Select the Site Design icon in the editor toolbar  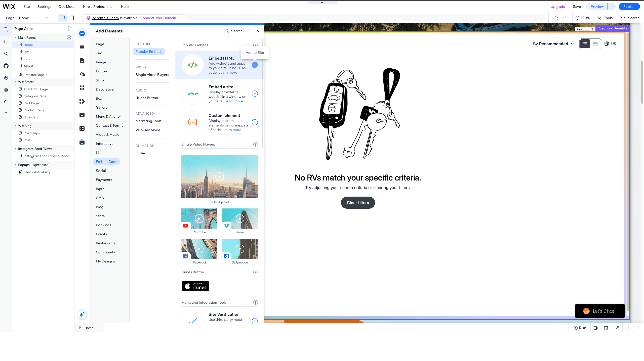coord(82,74)
